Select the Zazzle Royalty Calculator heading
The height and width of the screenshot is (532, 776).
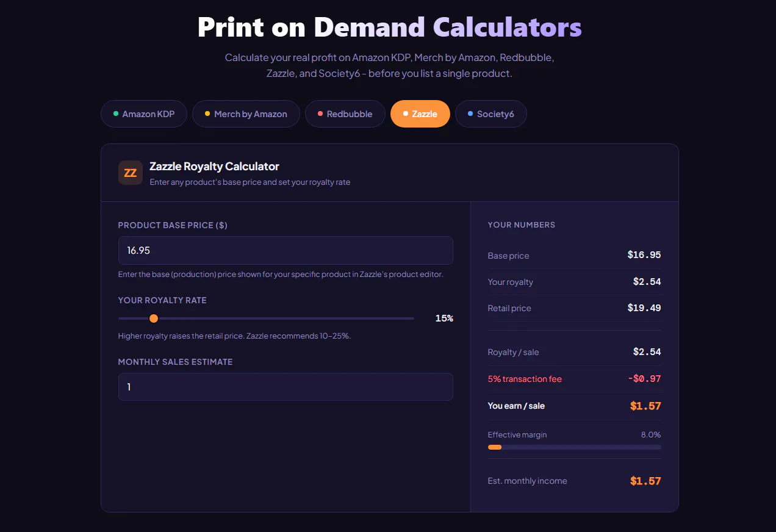pyautogui.click(x=214, y=166)
